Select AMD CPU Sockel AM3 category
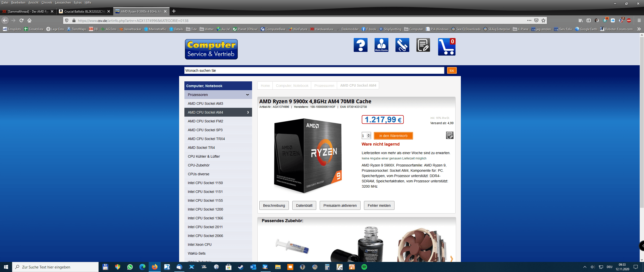 click(x=218, y=104)
